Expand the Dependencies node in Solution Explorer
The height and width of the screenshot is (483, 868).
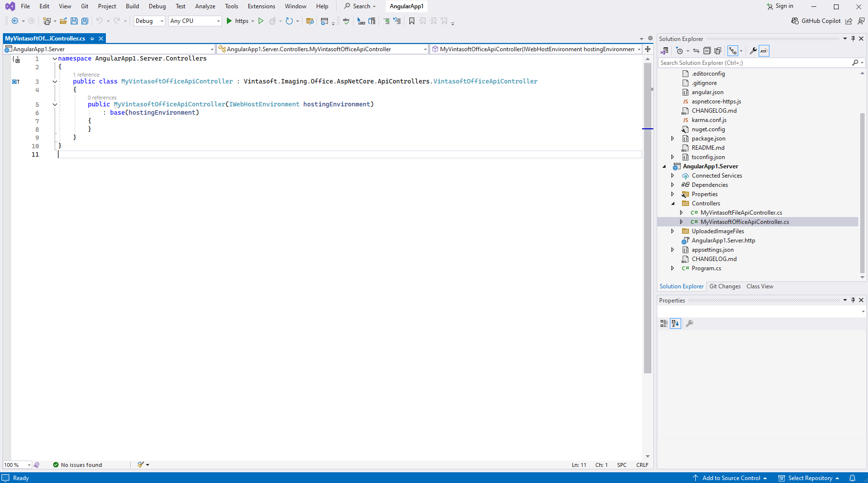(672, 185)
